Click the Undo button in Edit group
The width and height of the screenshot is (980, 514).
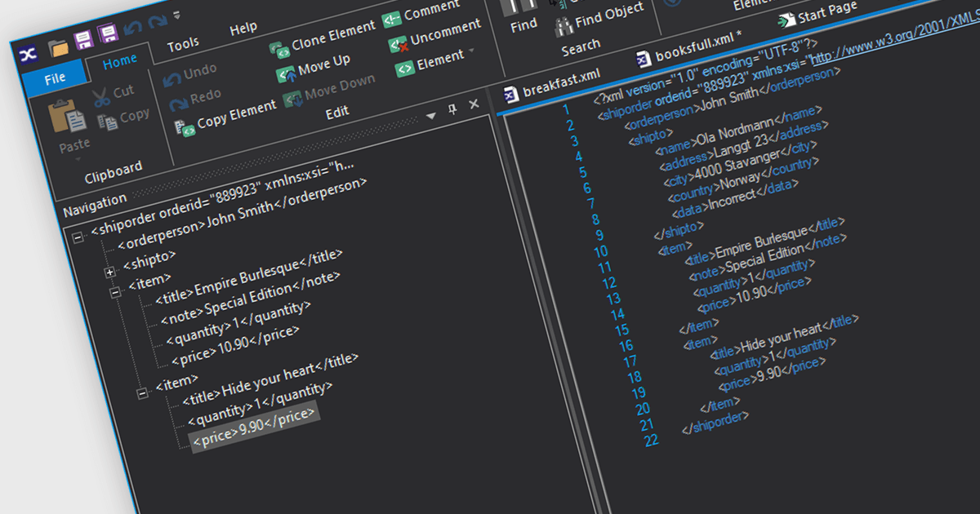tap(189, 76)
